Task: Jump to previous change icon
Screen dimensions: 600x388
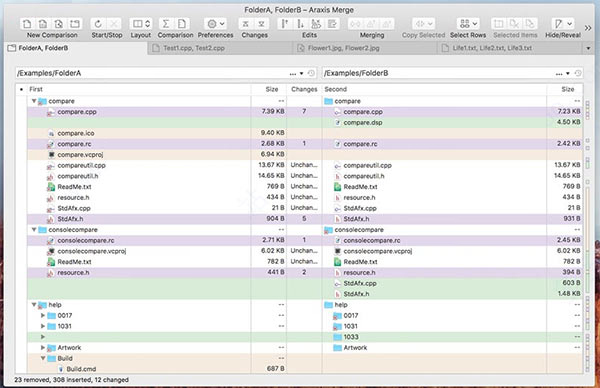Action: [x=246, y=24]
